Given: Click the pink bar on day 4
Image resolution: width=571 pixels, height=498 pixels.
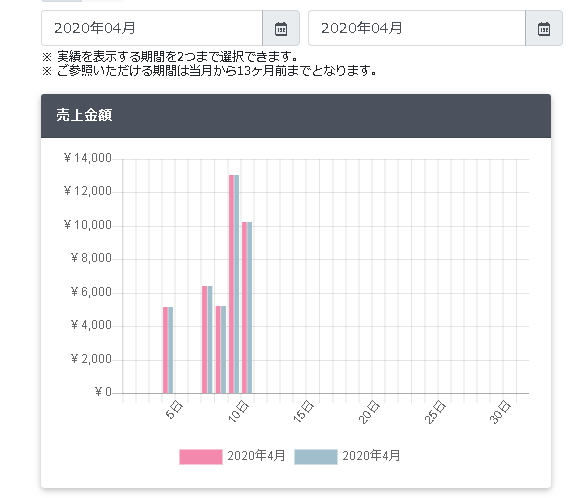Looking at the screenshot, I should point(165,350).
